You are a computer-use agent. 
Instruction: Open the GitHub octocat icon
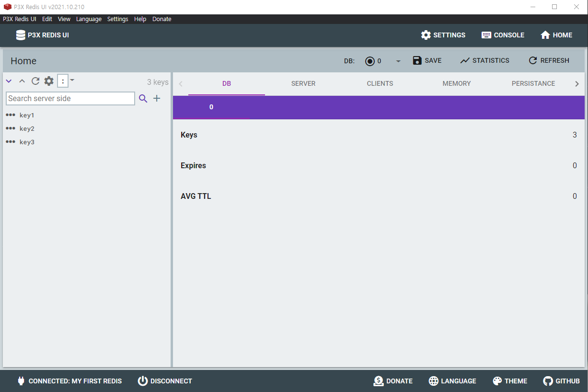coord(548,381)
